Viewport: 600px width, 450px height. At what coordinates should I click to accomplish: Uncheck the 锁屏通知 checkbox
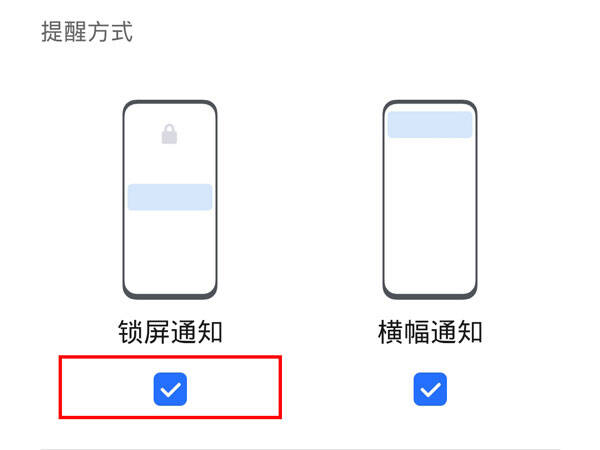[x=170, y=389]
